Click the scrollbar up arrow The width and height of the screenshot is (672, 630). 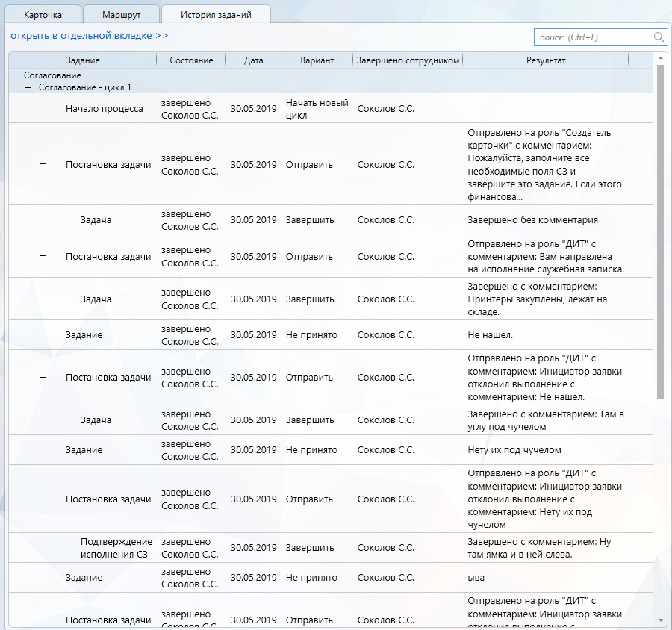[x=660, y=57]
